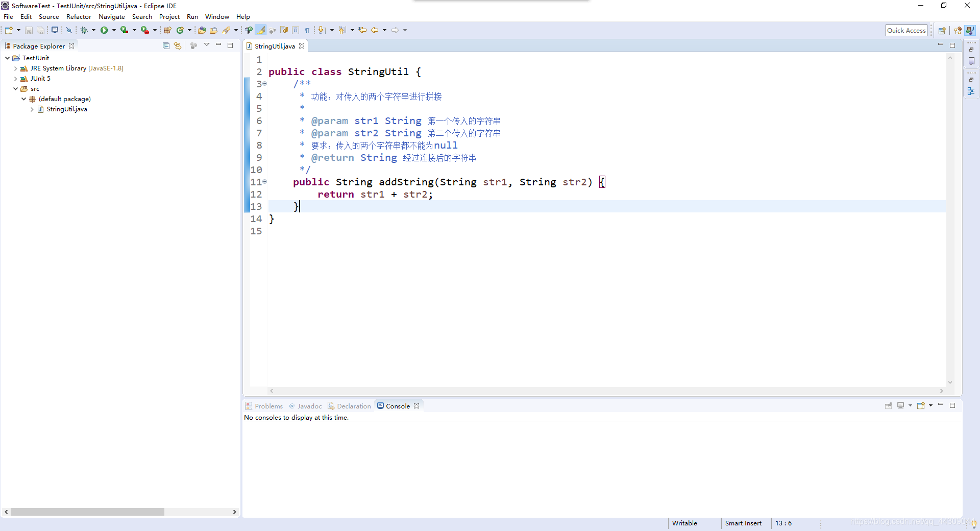Click the Back navigation arrow icon
This screenshot has width=980, height=531.
click(x=376, y=30)
